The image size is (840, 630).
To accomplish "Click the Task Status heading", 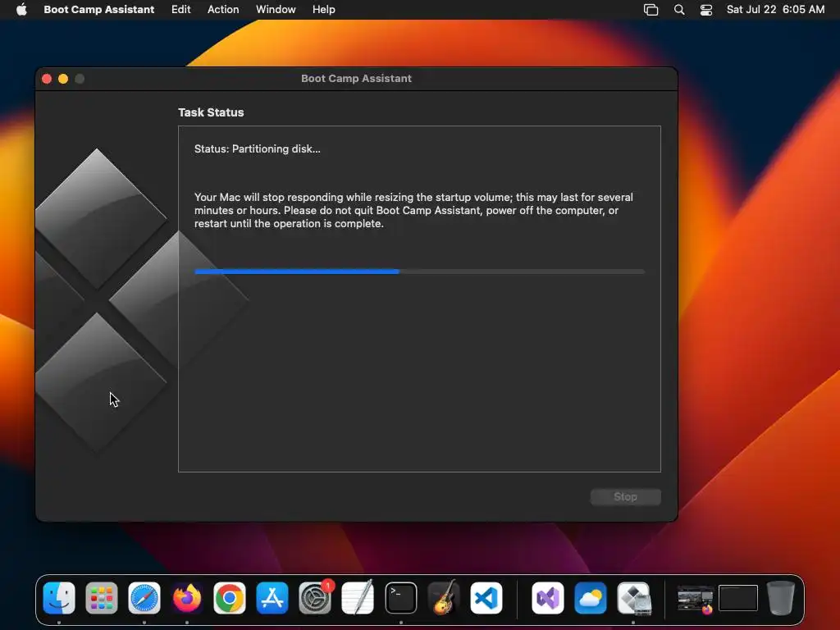I will coord(211,112).
